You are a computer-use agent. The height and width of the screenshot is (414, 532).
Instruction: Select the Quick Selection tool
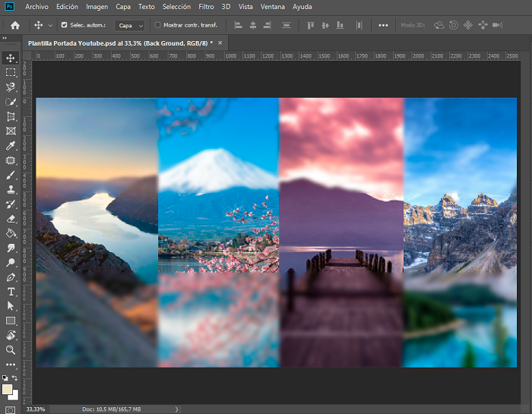(11, 102)
